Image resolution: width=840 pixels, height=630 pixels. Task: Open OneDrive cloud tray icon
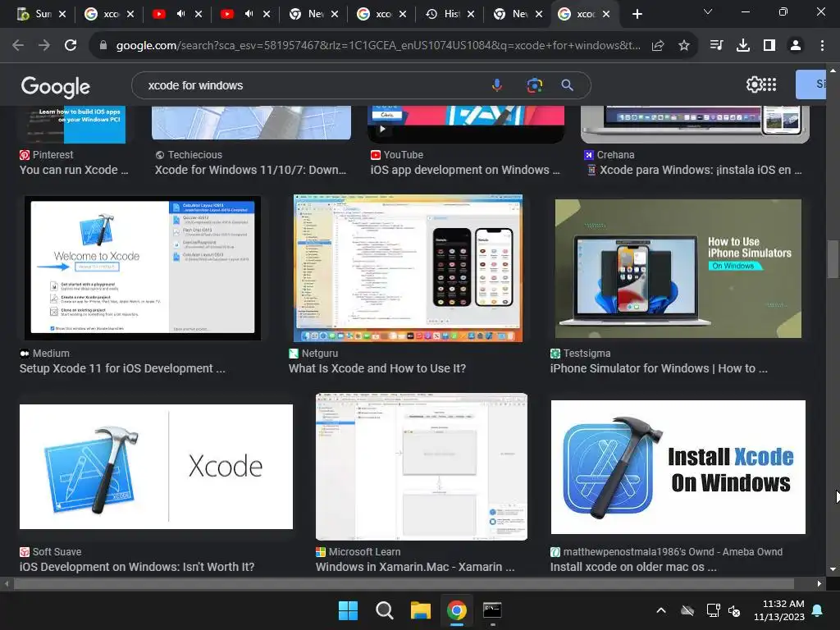(687, 610)
